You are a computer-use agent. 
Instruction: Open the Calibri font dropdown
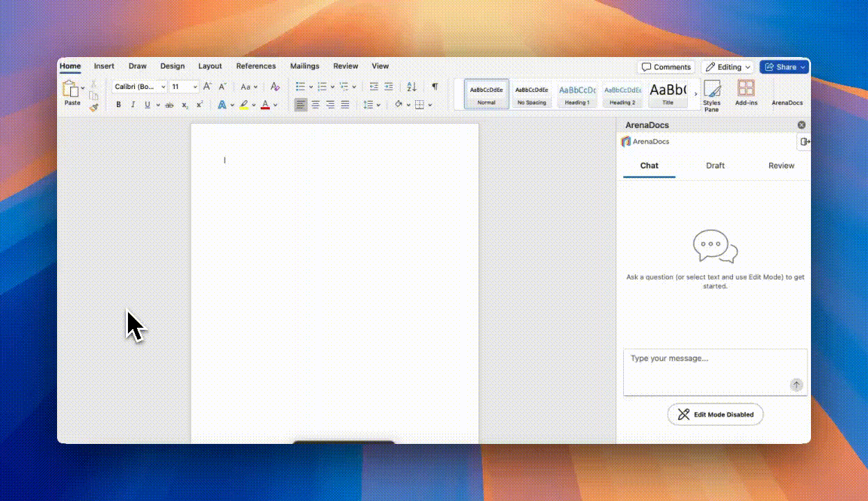(137, 86)
